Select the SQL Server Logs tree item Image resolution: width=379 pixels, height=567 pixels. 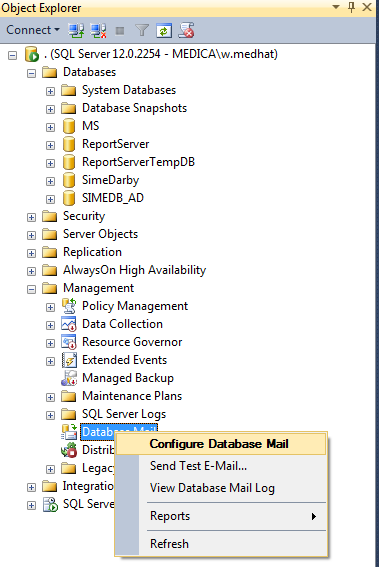click(124, 414)
